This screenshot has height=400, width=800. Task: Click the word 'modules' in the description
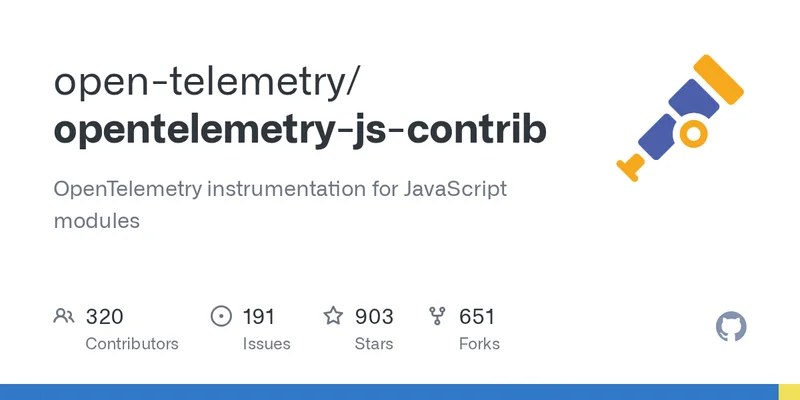[96, 220]
